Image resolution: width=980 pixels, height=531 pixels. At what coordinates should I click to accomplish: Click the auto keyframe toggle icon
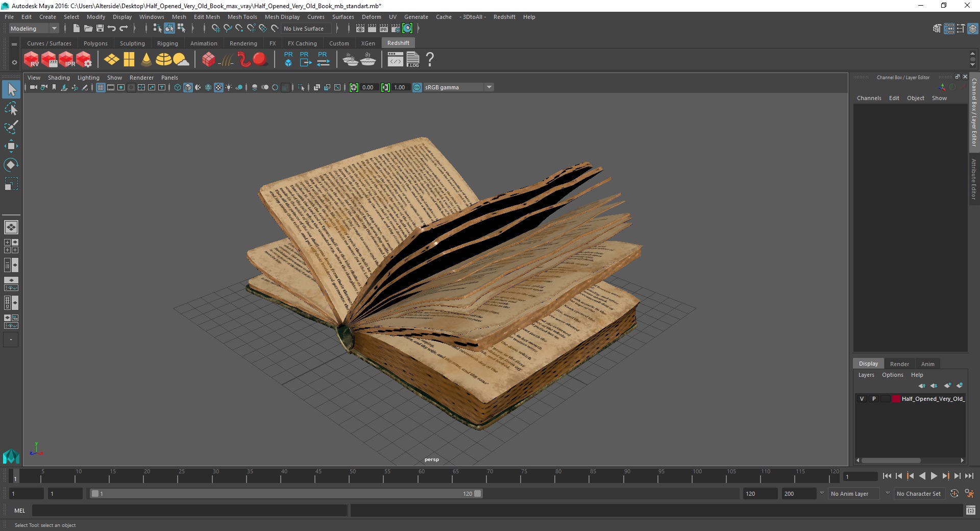pos(954,494)
